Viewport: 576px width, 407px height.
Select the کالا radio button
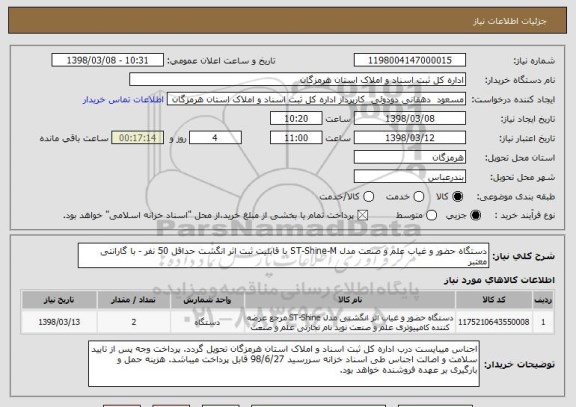(x=458, y=197)
